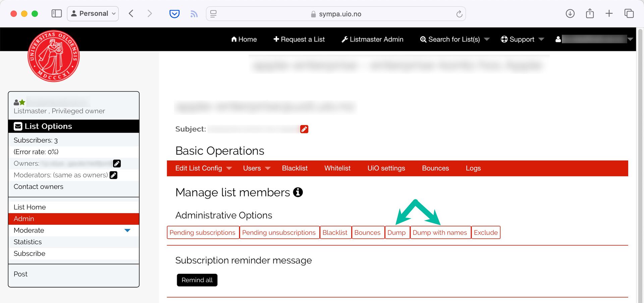The width and height of the screenshot is (644, 303).
Task: Edit Moderators with the pencil icon
Action: tap(113, 175)
